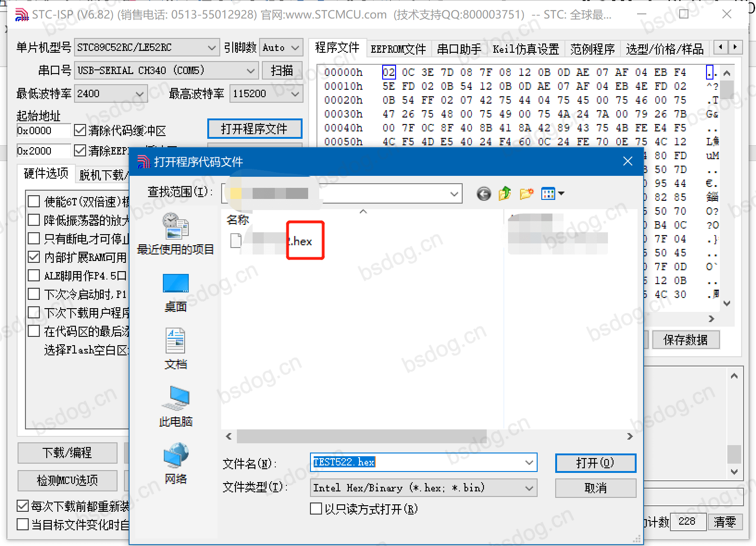Click the dialog title icon of 打开程序代码文件
756x546 pixels.
coord(144,162)
